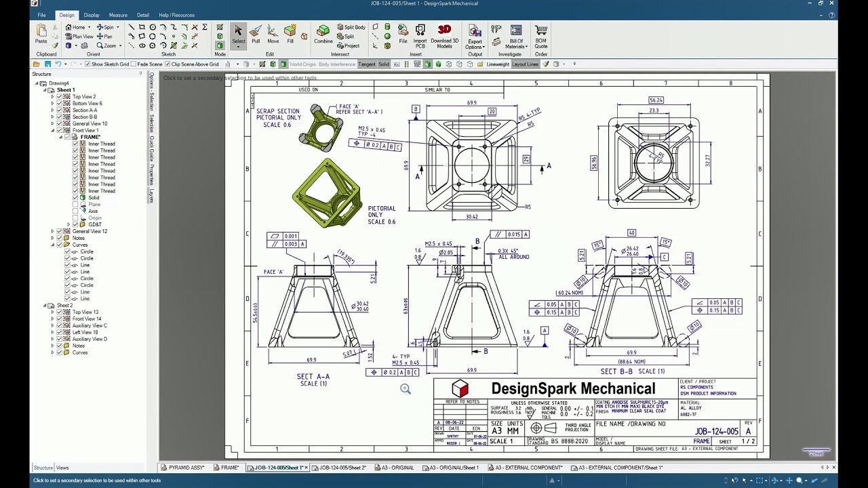Toggle GD&T checkbox in structure tree

pyautogui.click(x=75, y=224)
